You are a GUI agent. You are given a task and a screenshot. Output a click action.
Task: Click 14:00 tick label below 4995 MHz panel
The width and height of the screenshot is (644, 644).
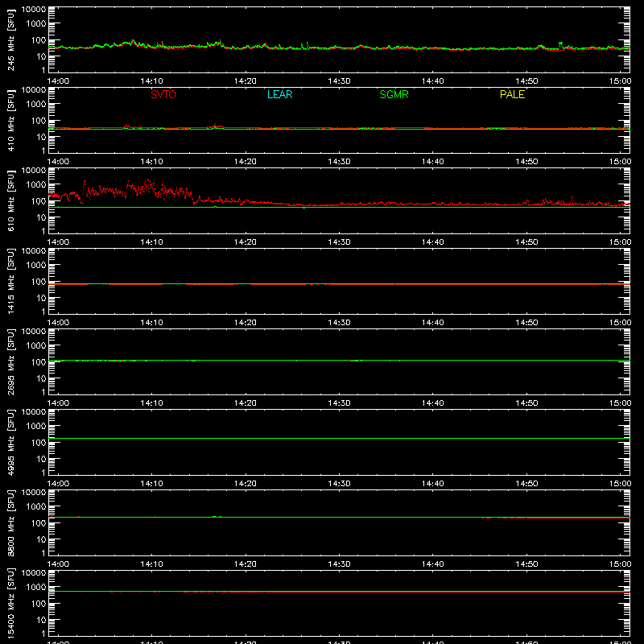(58, 484)
